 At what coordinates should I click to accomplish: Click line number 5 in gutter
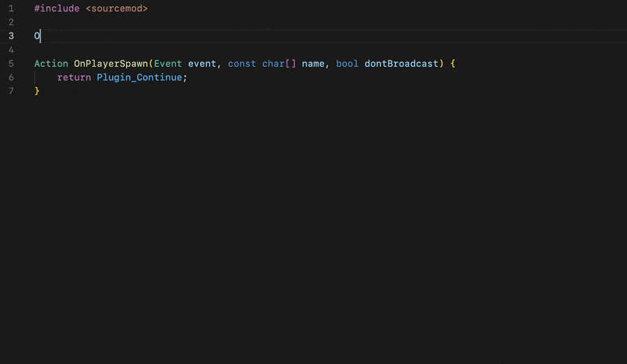(11, 63)
